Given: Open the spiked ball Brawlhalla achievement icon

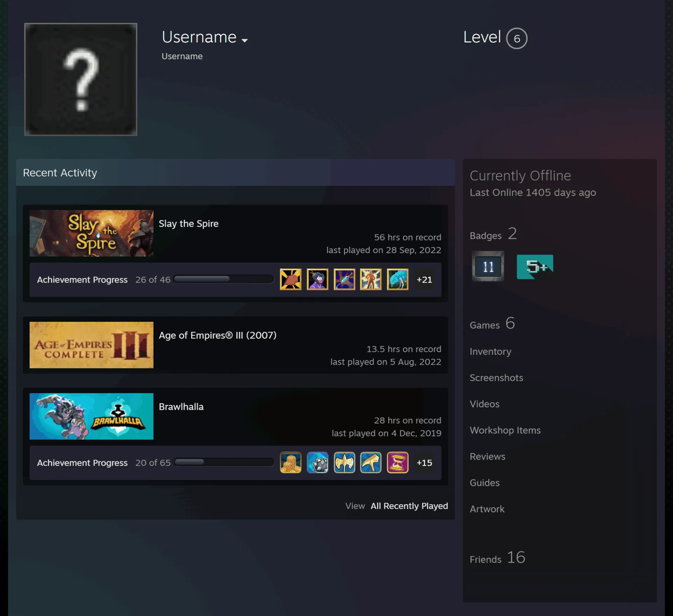Looking at the screenshot, I should click(318, 462).
